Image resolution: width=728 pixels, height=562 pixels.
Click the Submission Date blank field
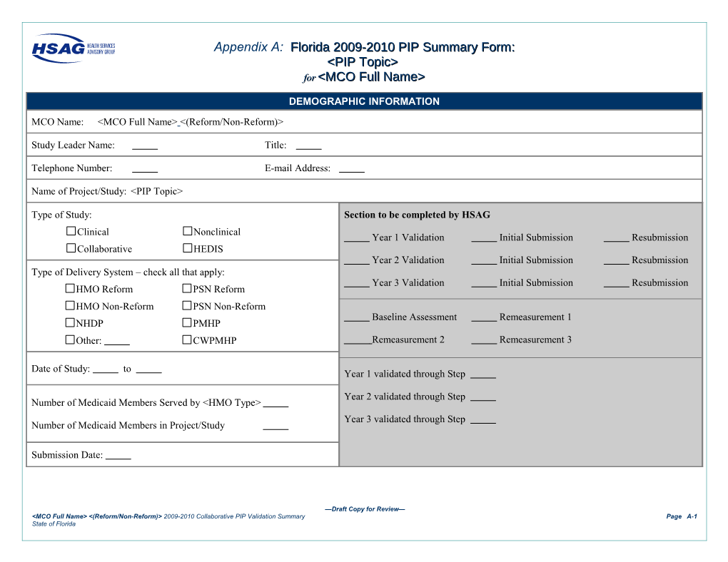click(118, 456)
